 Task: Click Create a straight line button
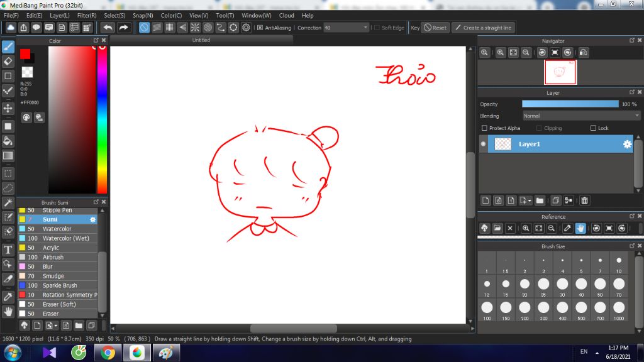click(x=484, y=28)
